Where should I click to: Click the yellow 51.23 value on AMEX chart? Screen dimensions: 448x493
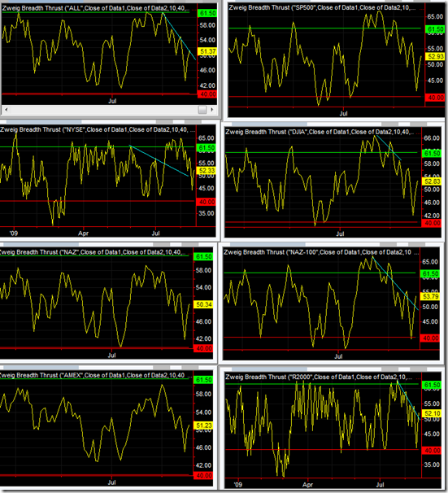(203, 425)
